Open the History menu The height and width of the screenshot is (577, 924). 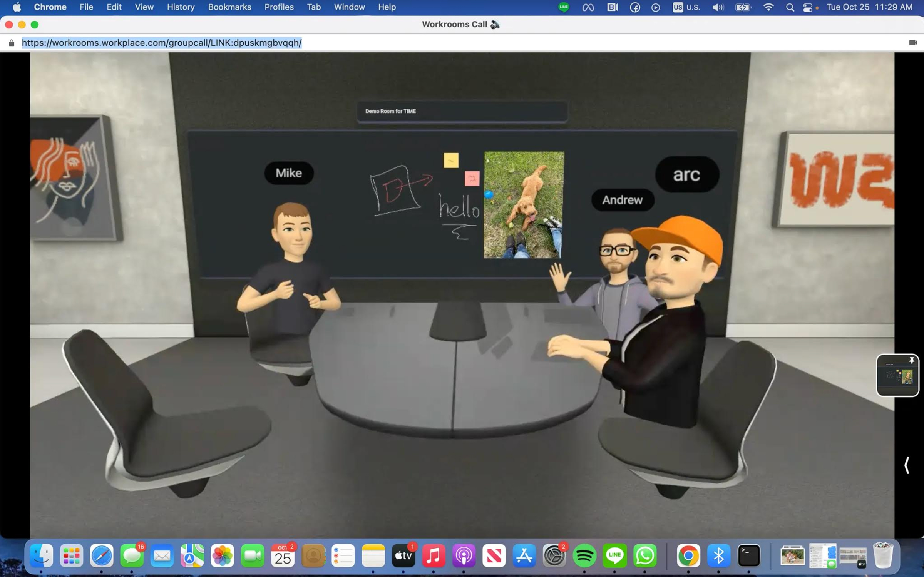pos(181,7)
